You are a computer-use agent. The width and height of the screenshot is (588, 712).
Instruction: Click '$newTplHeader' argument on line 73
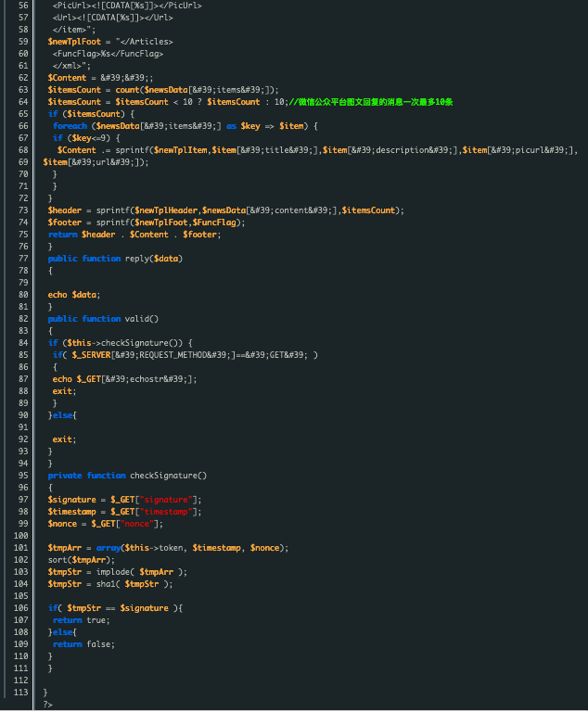point(166,210)
